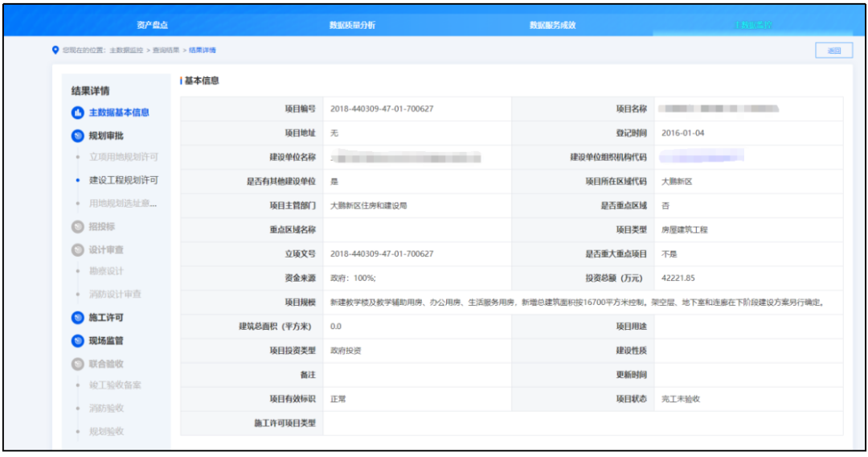Image resolution: width=868 pixels, height=457 pixels.
Task: Click the 规划审批 section icon
Action: [x=78, y=136]
